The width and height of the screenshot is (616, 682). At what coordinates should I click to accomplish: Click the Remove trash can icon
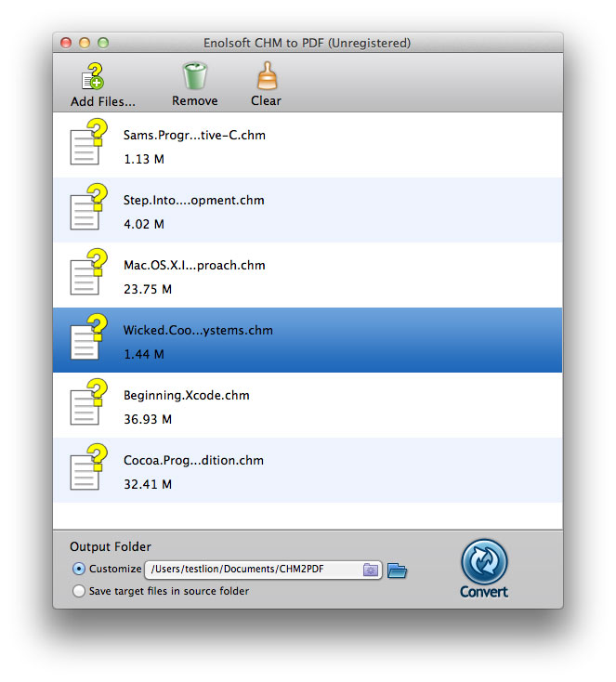(x=194, y=75)
